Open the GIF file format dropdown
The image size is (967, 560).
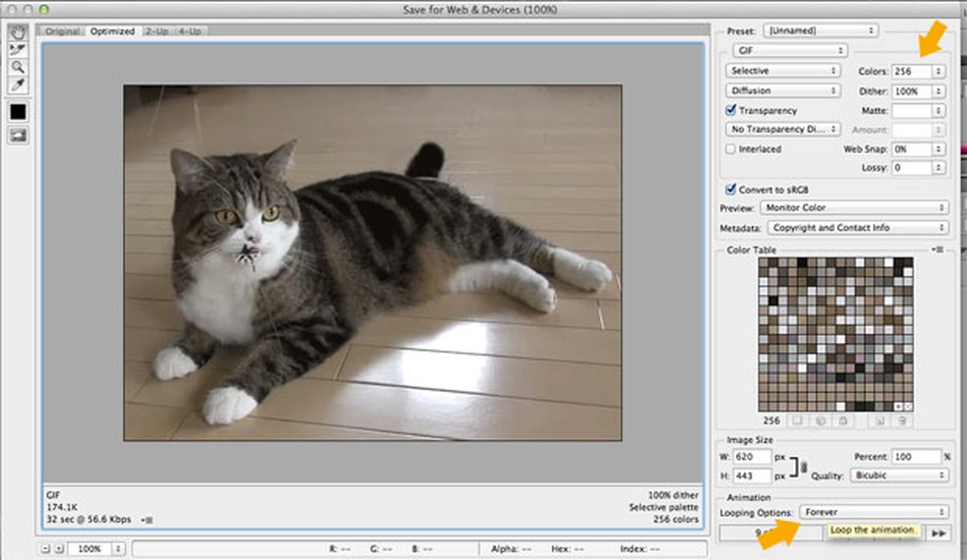(788, 50)
